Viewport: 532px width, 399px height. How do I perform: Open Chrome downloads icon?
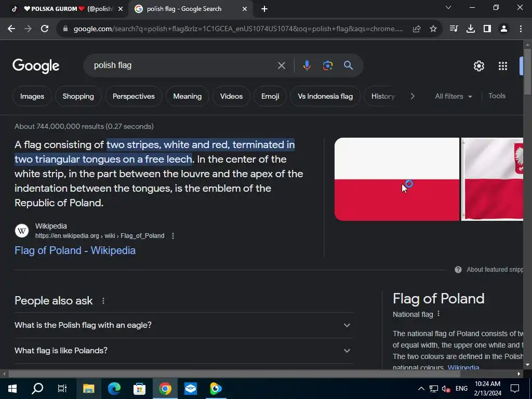[471, 29]
